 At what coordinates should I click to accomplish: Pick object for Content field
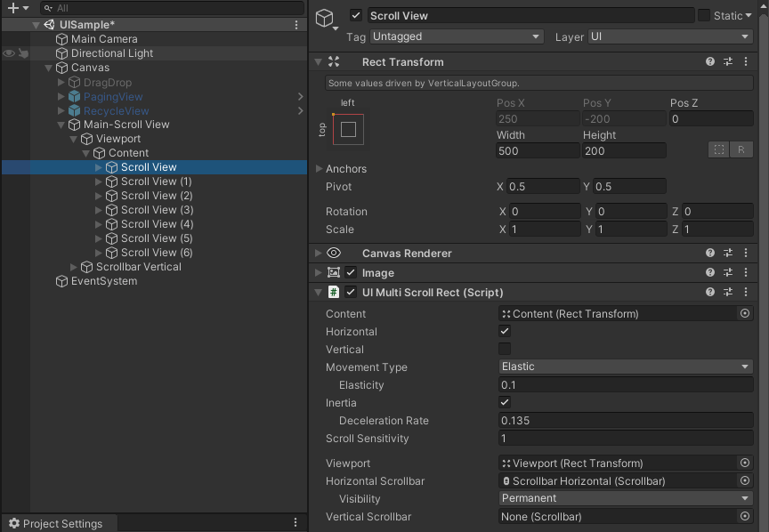click(744, 313)
